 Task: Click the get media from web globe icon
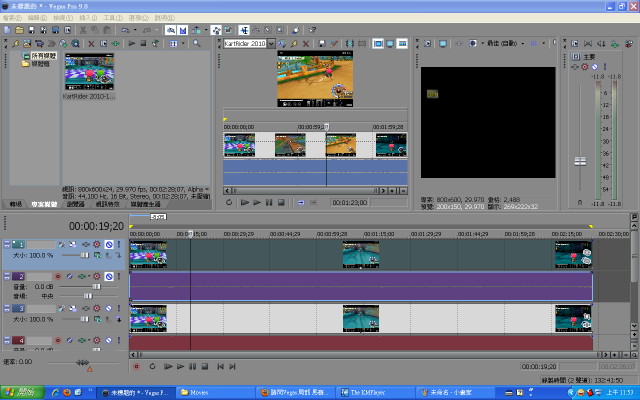(x=75, y=44)
